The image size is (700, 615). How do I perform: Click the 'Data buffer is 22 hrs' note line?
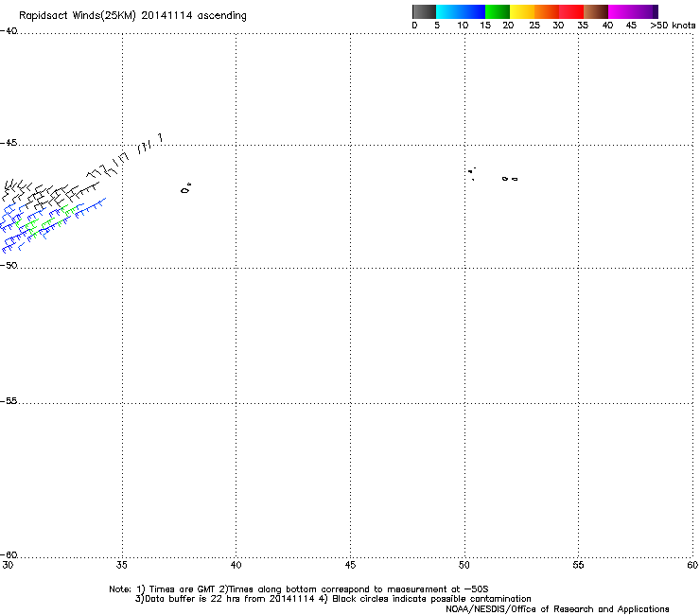pyautogui.click(x=333, y=599)
